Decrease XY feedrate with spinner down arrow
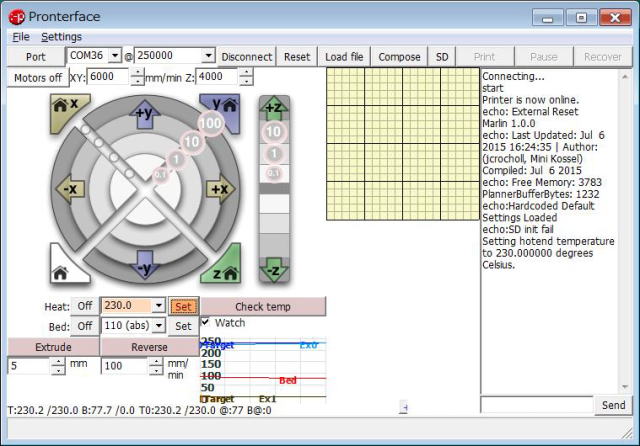Viewport: 640px width, 446px height. [138, 81]
